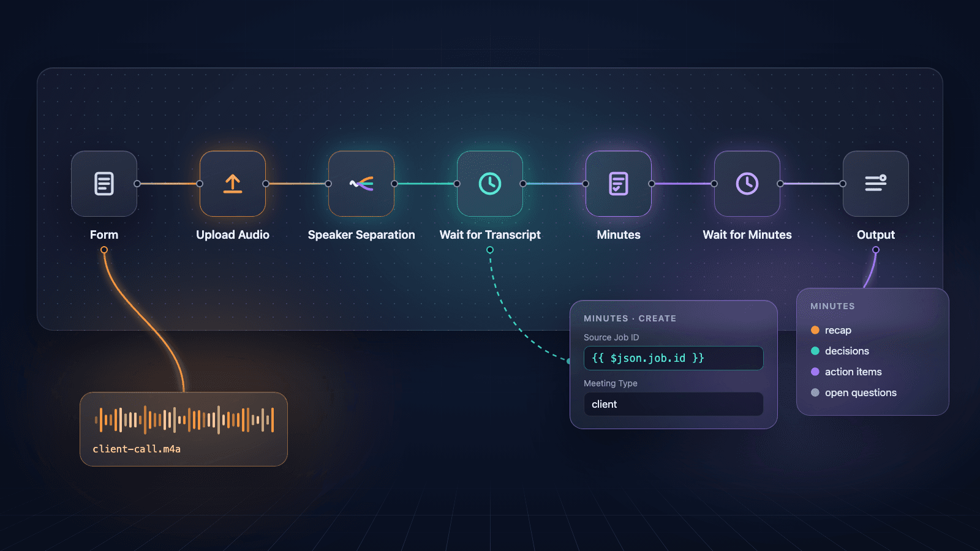This screenshot has height=551, width=980.
Task: Click the MINUTES · CREATE panel heading
Action: 630,318
